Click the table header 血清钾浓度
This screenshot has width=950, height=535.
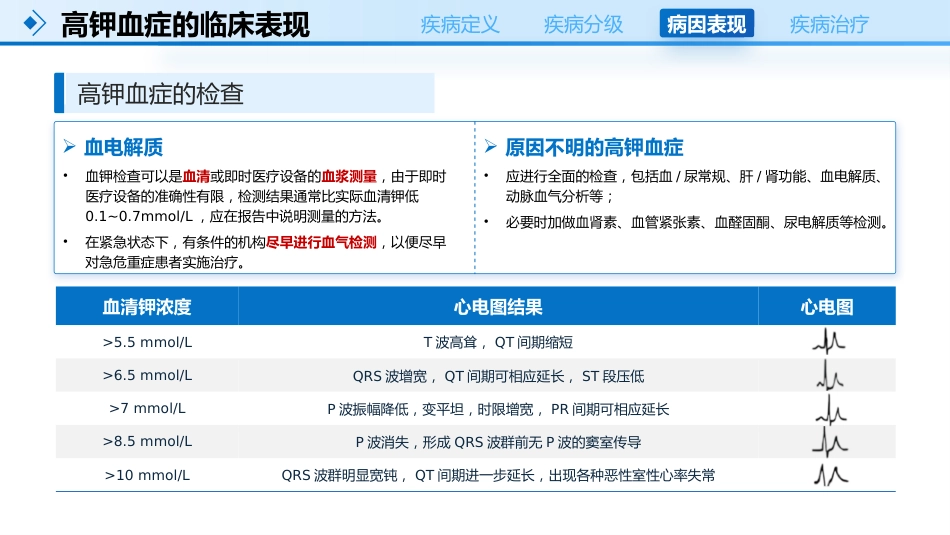147,307
